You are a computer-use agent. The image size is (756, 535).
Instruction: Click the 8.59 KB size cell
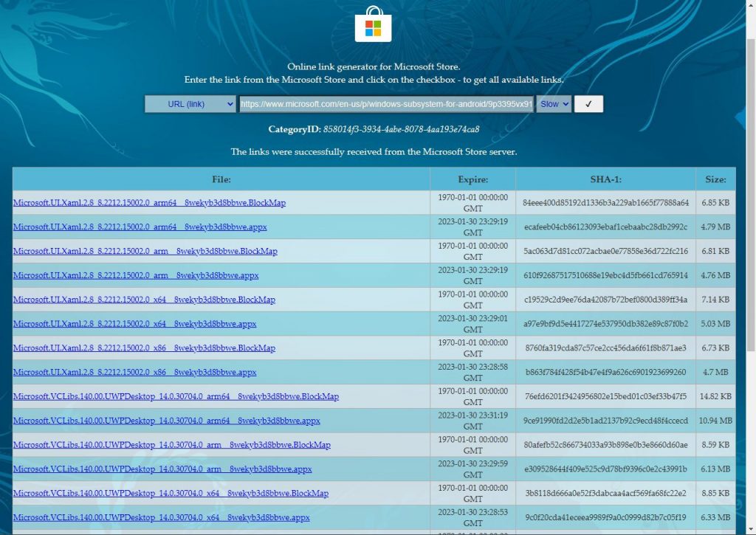tap(715, 445)
